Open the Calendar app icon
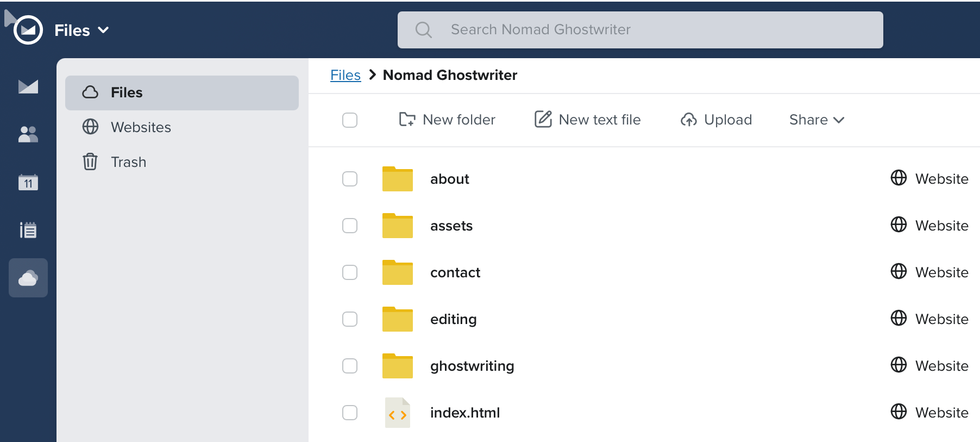The image size is (980, 442). (x=28, y=182)
